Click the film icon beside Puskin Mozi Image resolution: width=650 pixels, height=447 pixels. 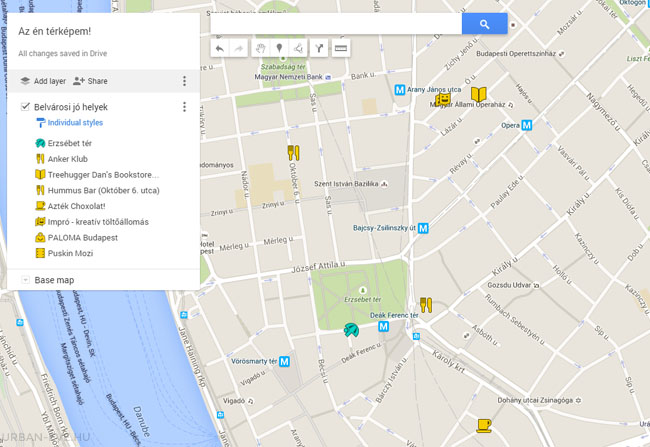(x=40, y=253)
